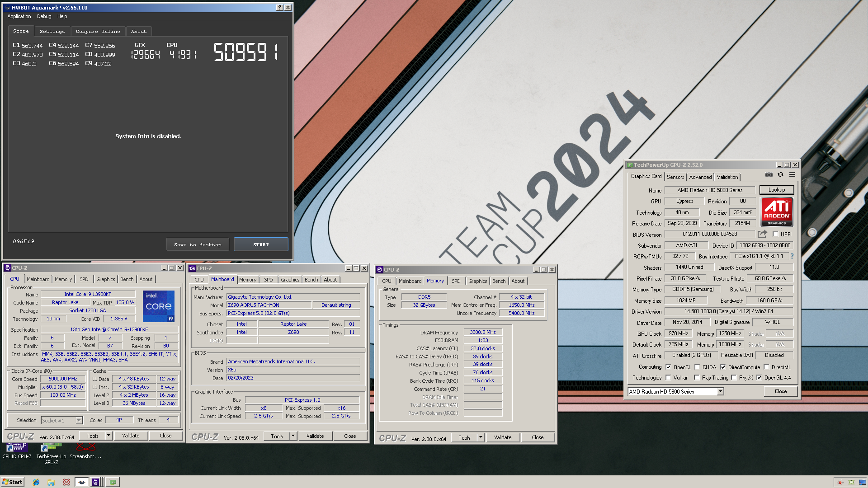This screenshot has width=868, height=488.
Task: Toggle the OpenGL 4.4 checkbox
Action: click(759, 378)
